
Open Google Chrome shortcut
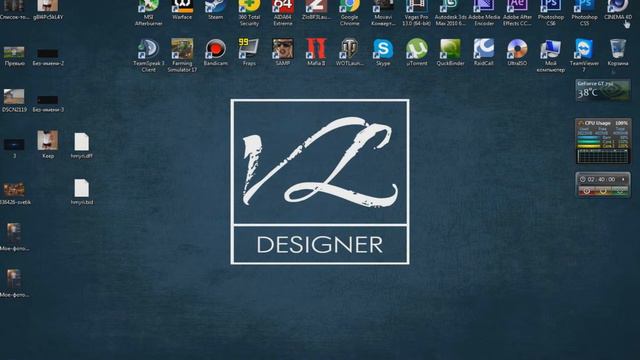click(x=350, y=13)
